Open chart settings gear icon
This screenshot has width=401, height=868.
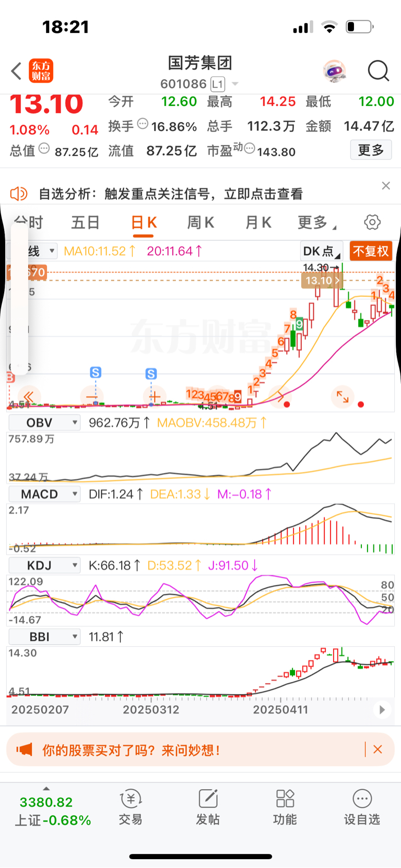click(372, 222)
